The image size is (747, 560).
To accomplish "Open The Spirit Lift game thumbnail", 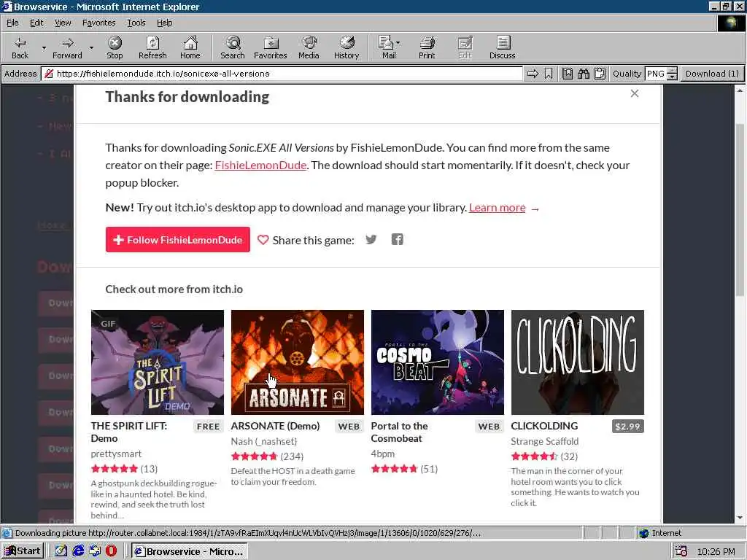I will click(x=158, y=362).
